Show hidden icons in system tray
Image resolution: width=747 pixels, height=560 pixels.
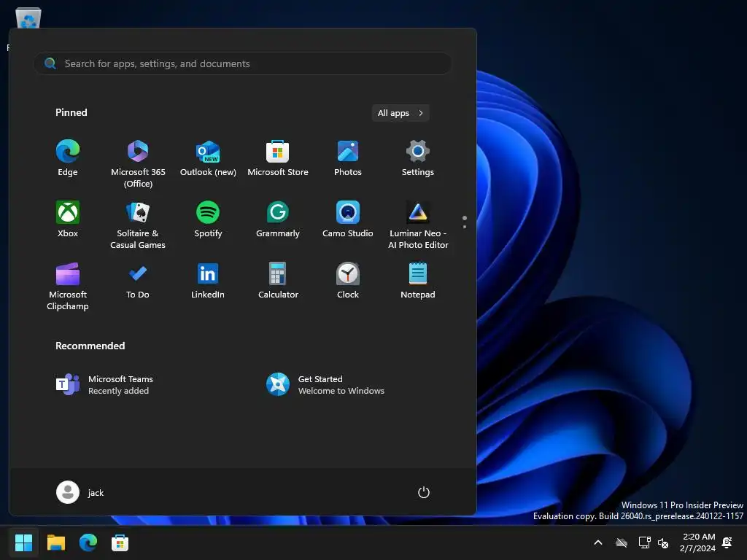pos(598,542)
